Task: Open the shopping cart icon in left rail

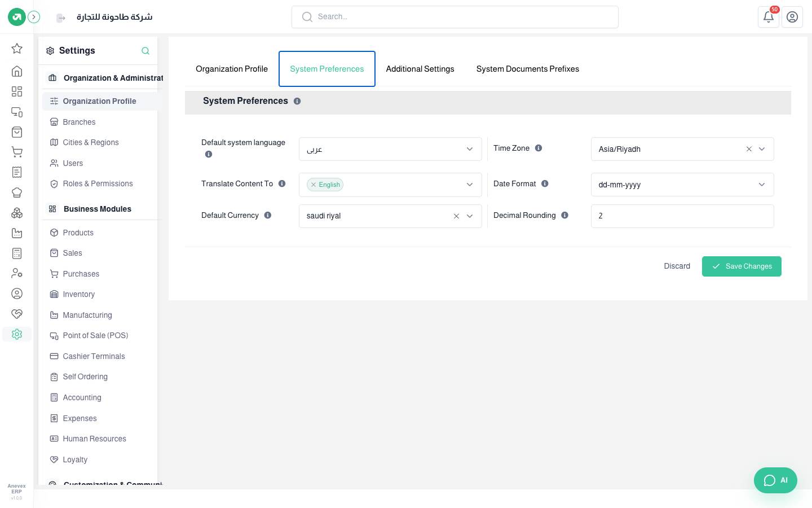Action: pos(17,152)
